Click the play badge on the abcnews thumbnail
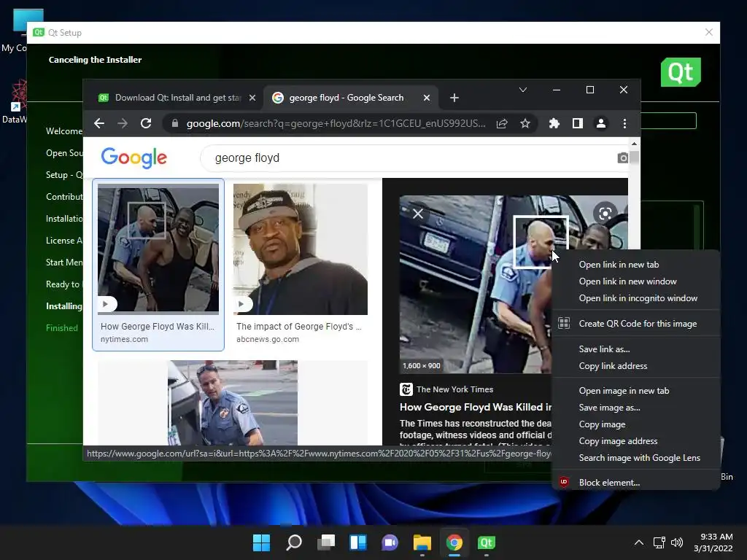This screenshot has height=560, width=747. point(241,304)
